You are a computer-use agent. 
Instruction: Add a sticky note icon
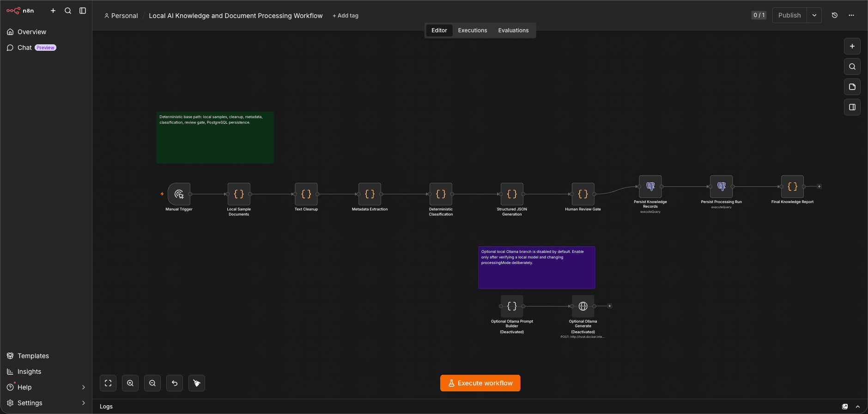[852, 87]
